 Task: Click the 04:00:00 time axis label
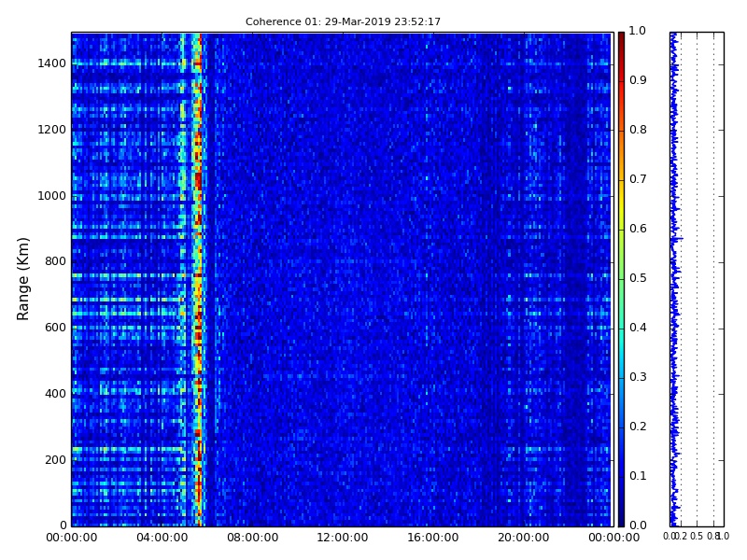[162, 538]
